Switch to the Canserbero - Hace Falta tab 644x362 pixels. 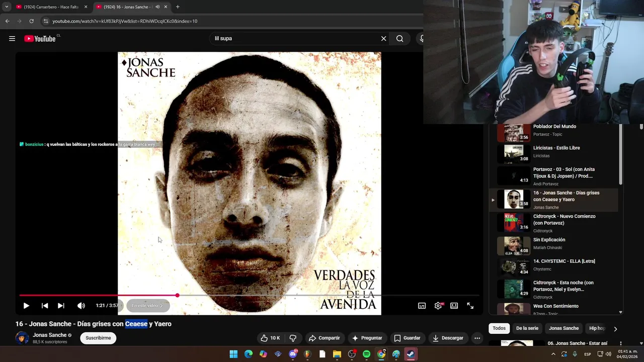[x=50, y=7]
